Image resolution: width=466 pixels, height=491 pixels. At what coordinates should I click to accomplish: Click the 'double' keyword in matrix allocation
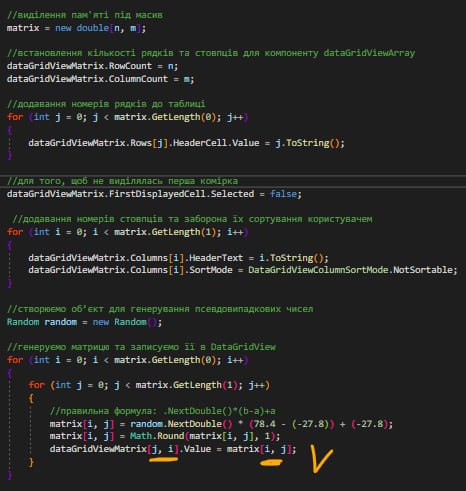click(x=92, y=28)
